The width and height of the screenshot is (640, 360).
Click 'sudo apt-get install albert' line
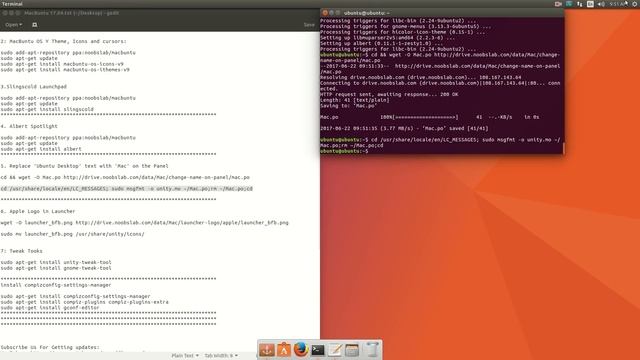click(41, 149)
